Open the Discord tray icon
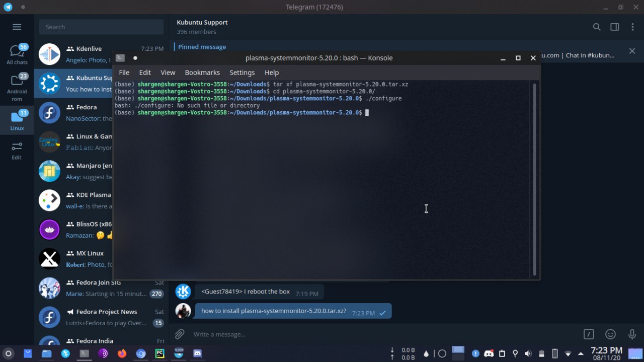The image size is (644, 362). click(489, 353)
